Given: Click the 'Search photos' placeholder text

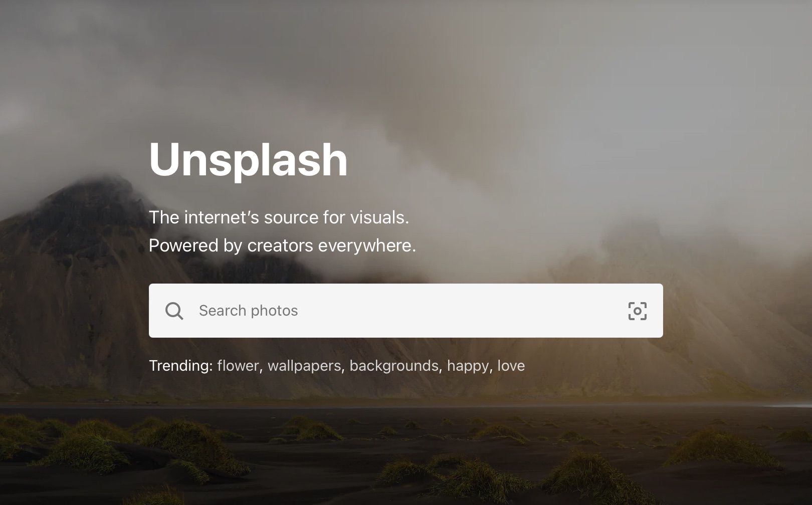Looking at the screenshot, I should [249, 311].
